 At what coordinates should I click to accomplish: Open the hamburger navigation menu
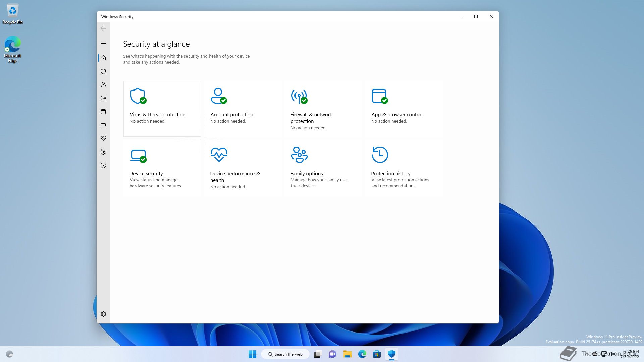pos(103,42)
